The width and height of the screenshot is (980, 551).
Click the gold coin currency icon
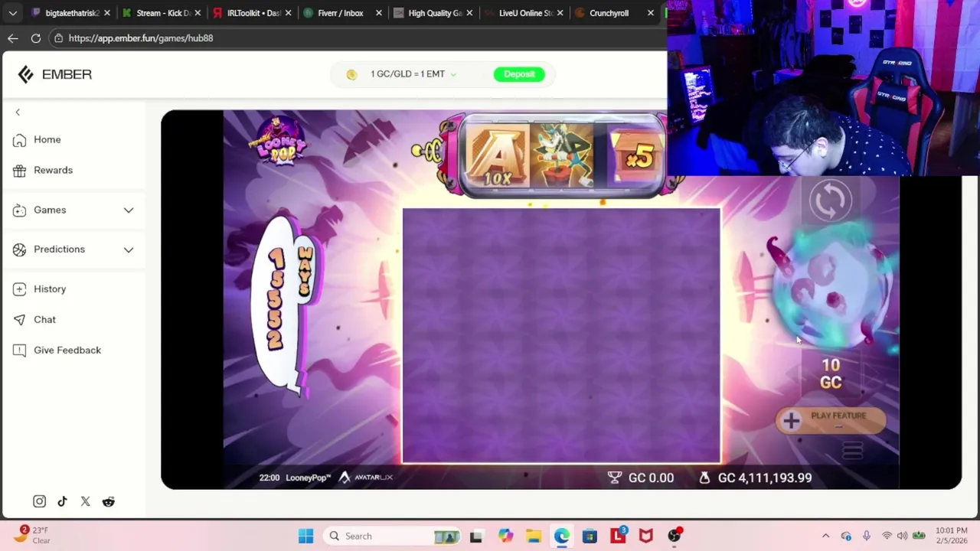click(351, 74)
